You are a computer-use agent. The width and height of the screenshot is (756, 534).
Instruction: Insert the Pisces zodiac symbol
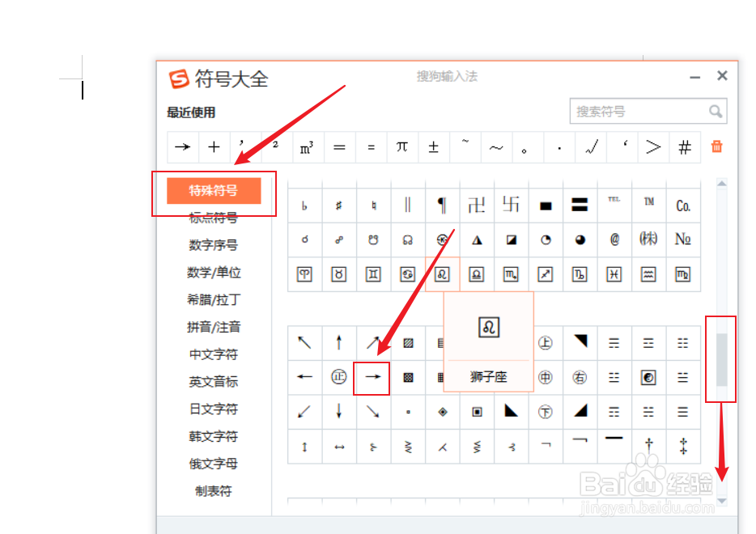(614, 274)
